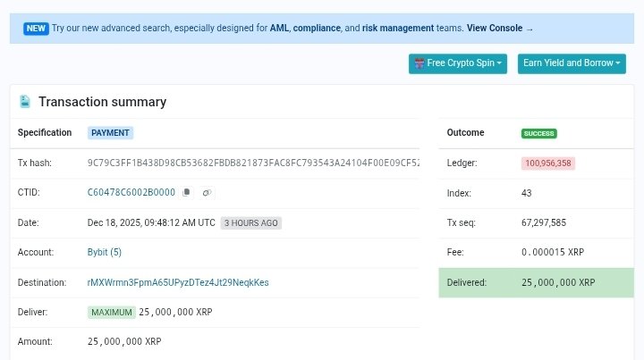The height and width of the screenshot is (360, 644).
Task: Click the Specification label
Action: [45, 132]
